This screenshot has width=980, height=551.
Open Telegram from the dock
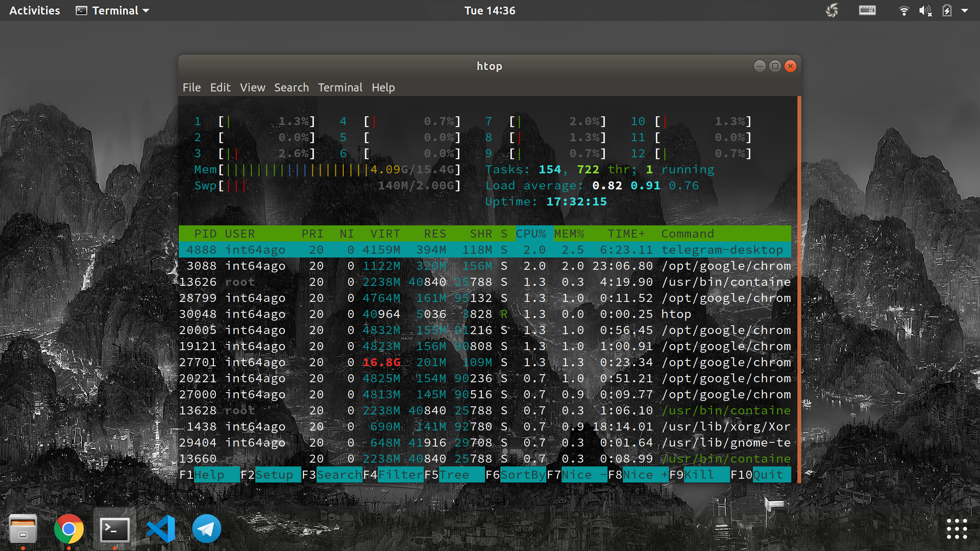(207, 529)
